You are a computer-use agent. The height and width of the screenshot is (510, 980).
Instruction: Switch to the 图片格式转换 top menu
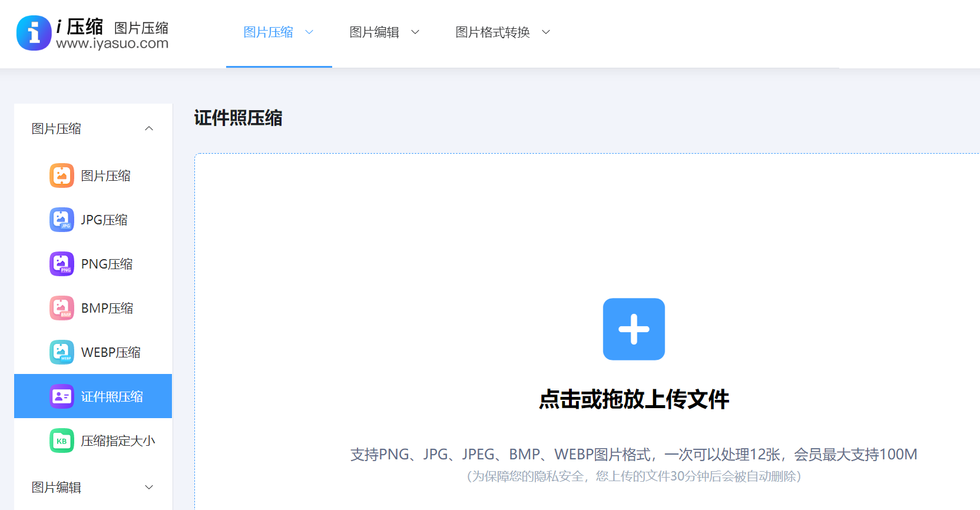[492, 32]
